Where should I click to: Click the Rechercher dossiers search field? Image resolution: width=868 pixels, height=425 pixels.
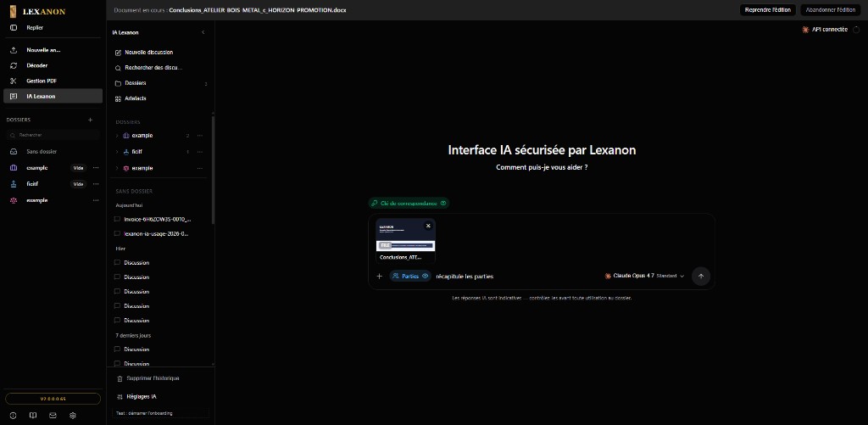click(53, 135)
